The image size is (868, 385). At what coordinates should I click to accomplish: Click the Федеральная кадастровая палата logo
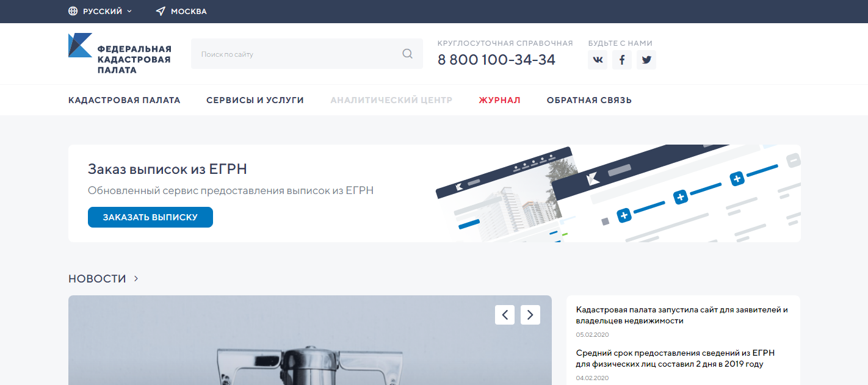pos(120,54)
